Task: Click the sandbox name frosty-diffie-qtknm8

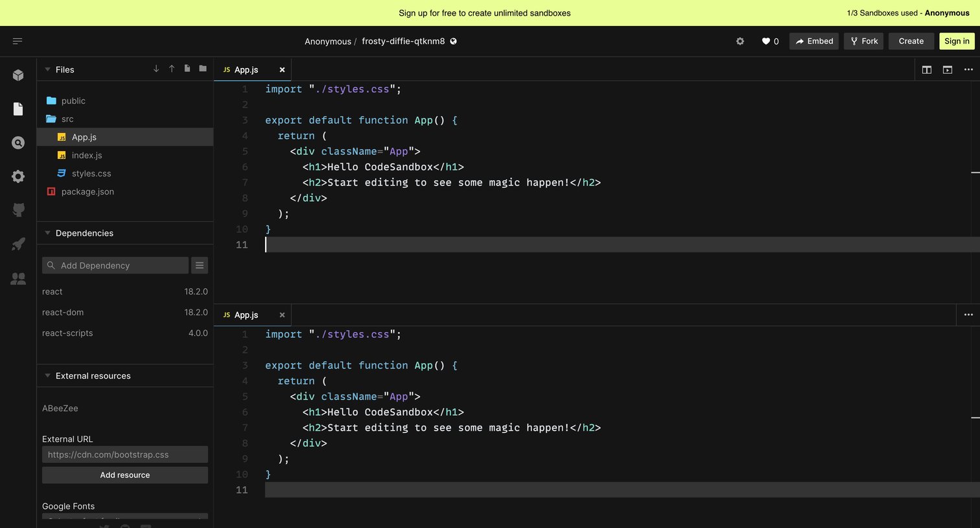Action: click(403, 41)
